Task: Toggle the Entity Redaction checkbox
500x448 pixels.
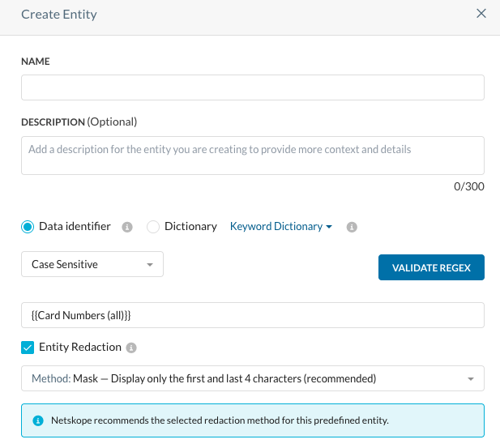Action: 28,348
